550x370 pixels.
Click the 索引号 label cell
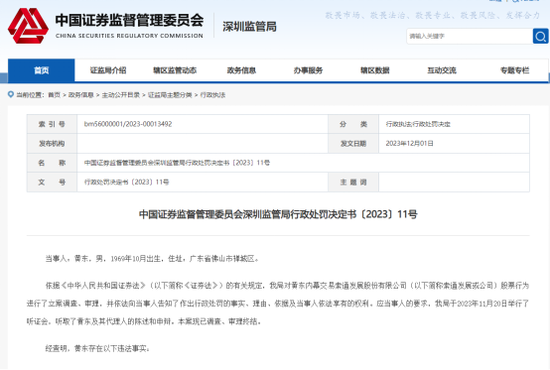coord(52,124)
